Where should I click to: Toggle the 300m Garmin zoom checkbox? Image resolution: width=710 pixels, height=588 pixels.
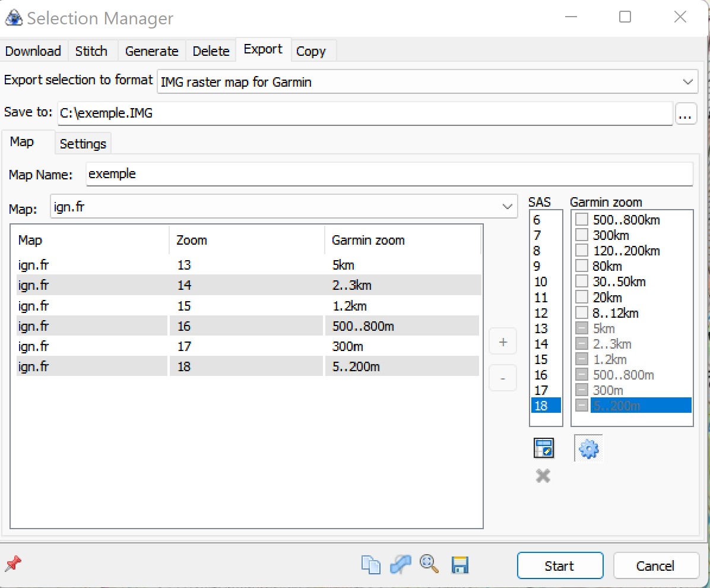coord(581,390)
